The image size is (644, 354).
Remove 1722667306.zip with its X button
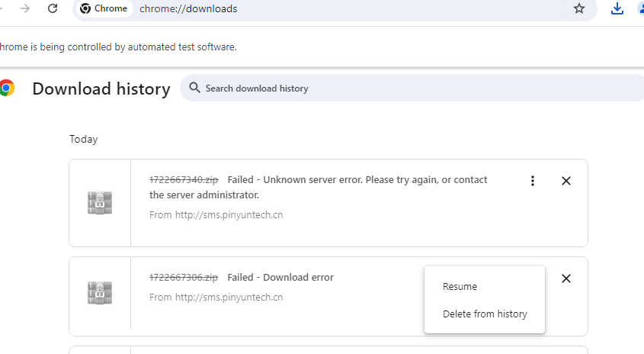tap(566, 278)
